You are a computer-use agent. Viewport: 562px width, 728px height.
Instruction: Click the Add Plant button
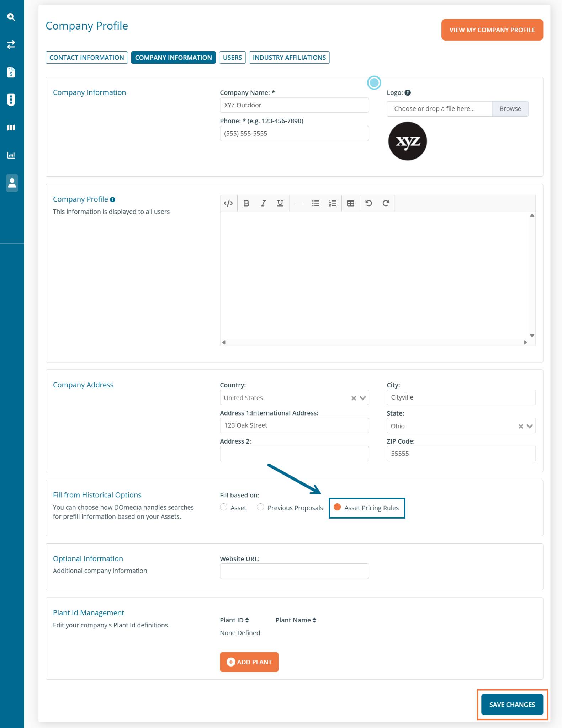point(249,662)
